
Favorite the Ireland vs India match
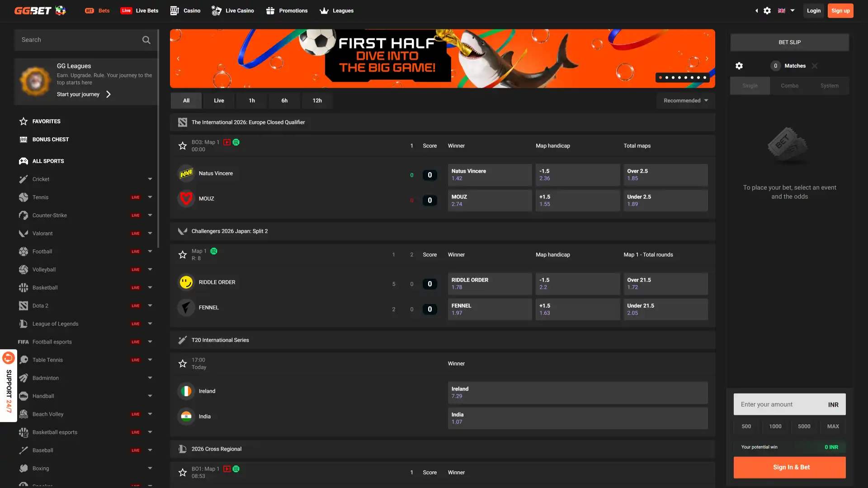pyautogui.click(x=183, y=363)
